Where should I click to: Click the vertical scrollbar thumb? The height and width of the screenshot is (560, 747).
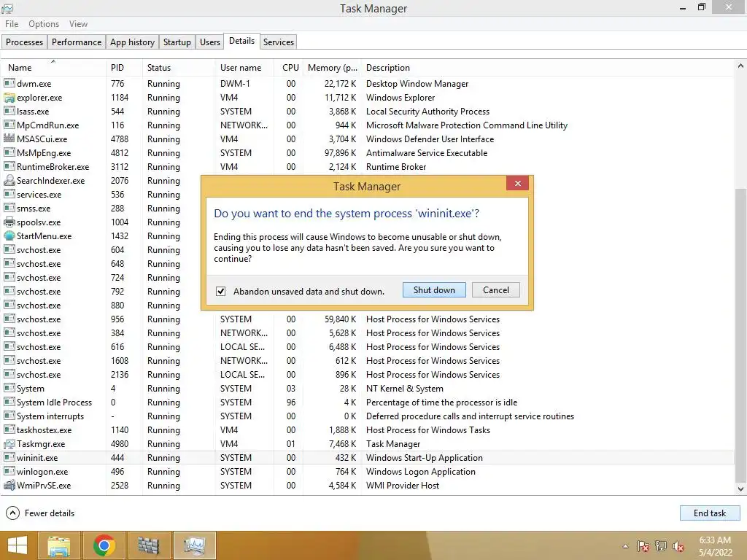(x=740, y=335)
